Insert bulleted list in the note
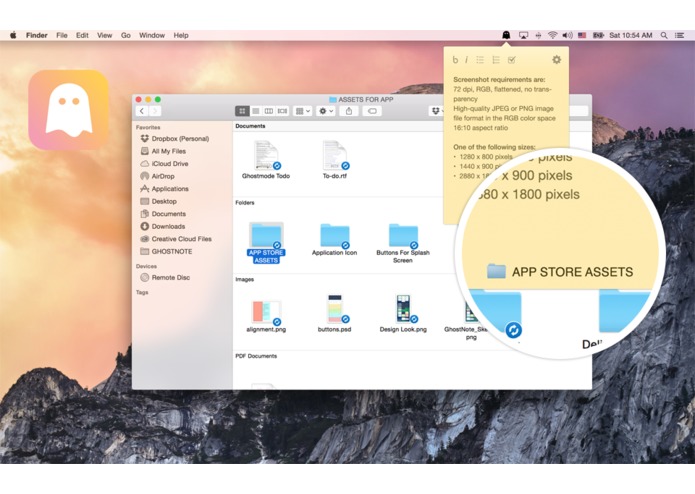The height and width of the screenshot is (494, 695). 480,60
